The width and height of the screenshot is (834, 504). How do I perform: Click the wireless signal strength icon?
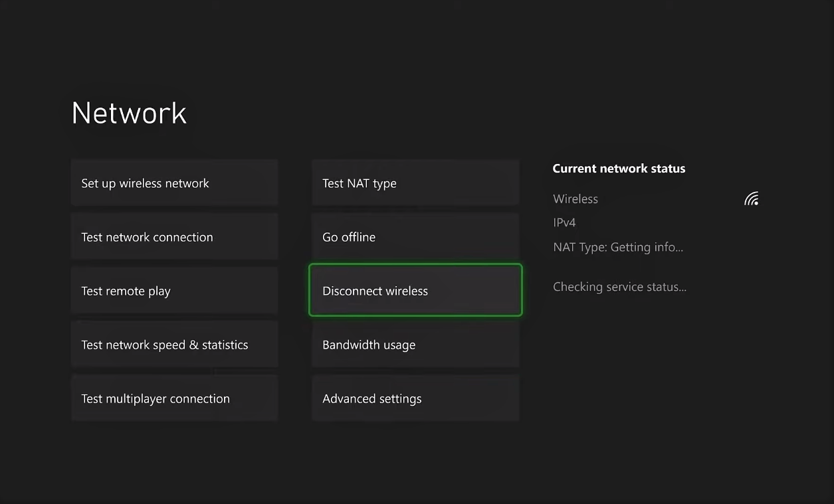point(752,199)
